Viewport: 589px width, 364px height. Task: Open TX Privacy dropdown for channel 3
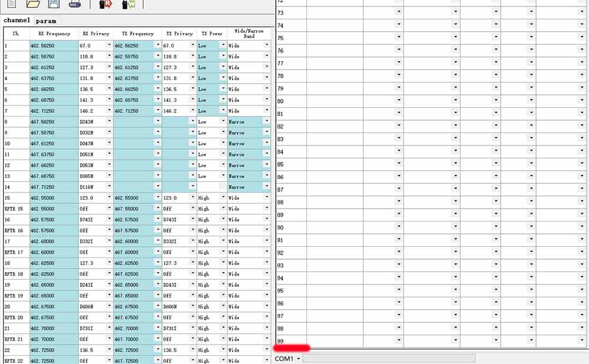click(193, 67)
